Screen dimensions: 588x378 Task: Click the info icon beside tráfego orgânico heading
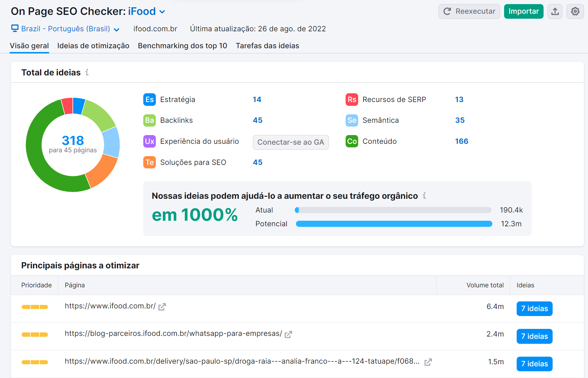pos(424,196)
